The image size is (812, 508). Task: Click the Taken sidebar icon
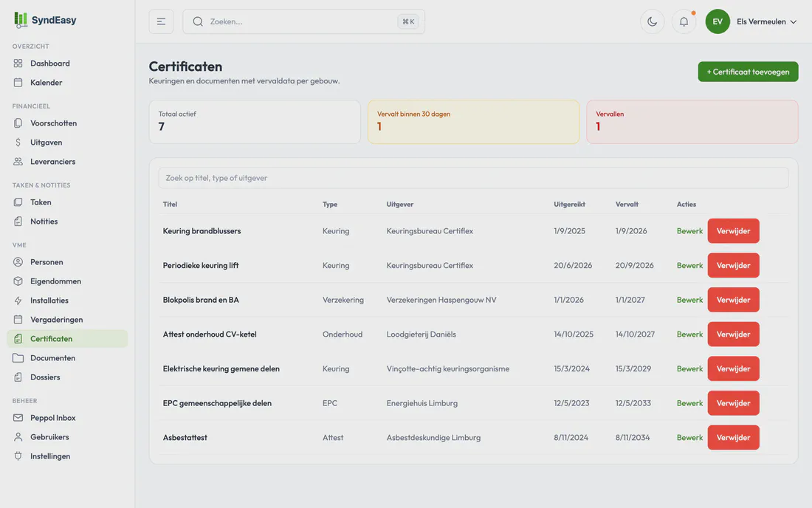(x=18, y=202)
